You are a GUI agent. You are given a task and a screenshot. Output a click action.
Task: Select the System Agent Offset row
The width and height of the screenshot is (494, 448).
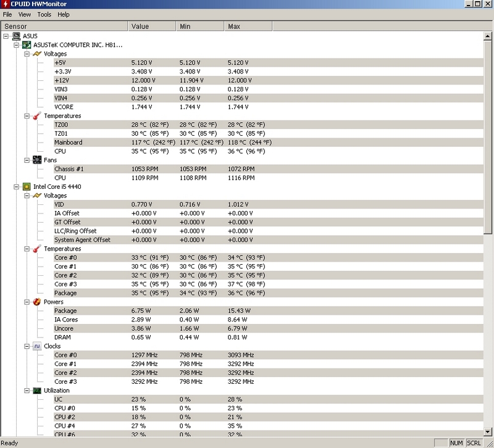pos(269,240)
